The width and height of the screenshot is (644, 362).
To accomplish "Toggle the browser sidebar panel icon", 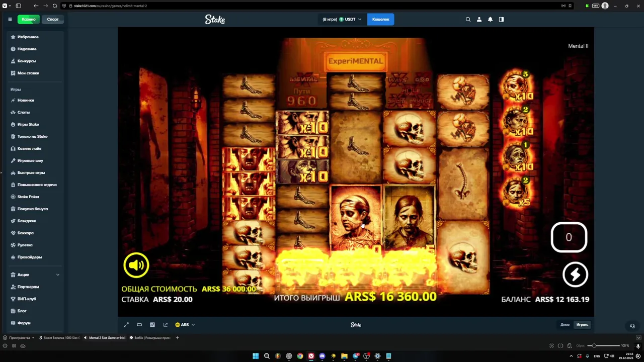I will [18, 6].
